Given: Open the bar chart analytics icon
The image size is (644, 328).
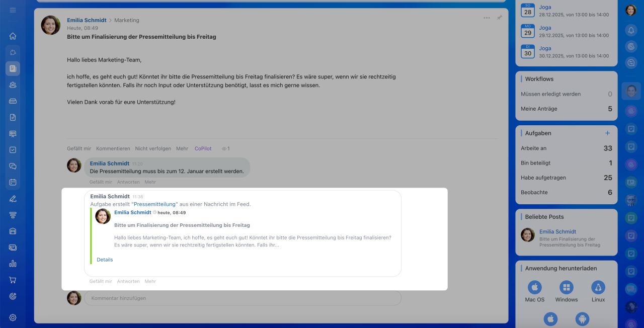Looking at the screenshot, I should pos(13,264).
